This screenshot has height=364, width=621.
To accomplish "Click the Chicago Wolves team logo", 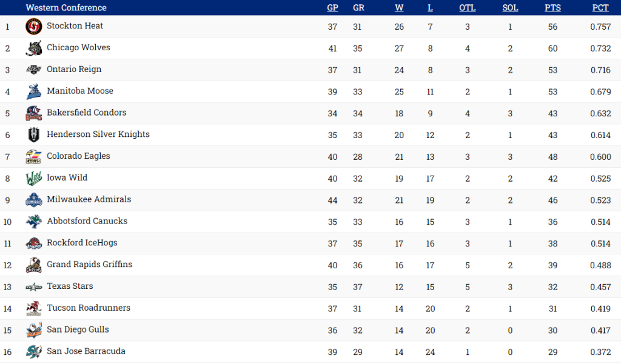I will [x=33, y=48].
